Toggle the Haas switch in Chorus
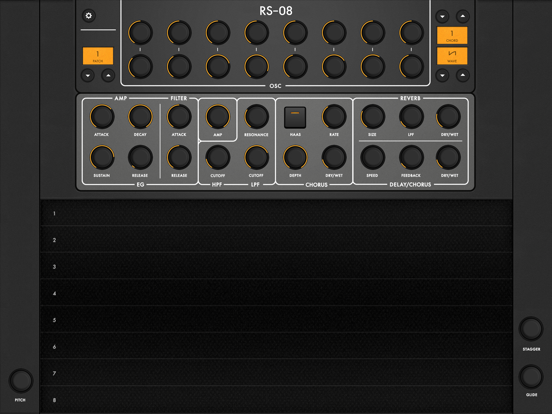The width and height of the screenshot is (552, 414). coord(295,117)
